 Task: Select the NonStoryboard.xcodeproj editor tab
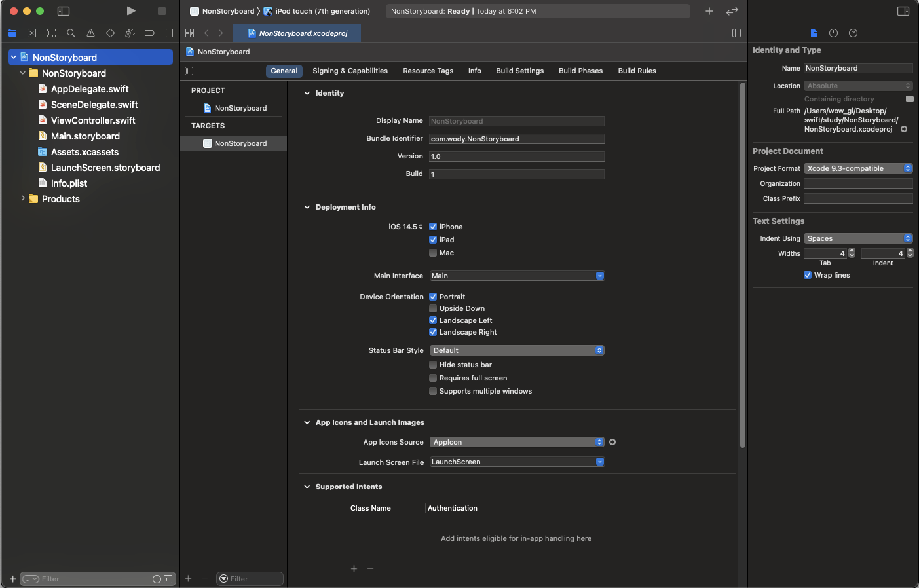point(298,33)
